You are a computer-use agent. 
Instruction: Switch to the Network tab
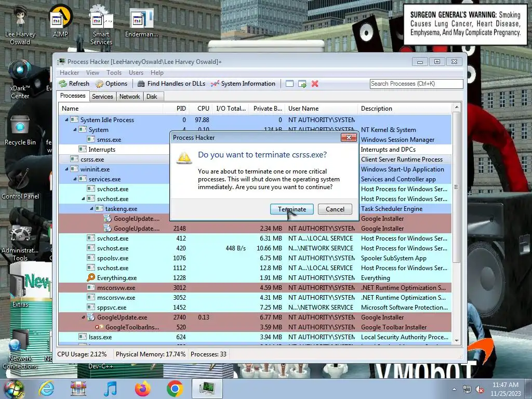129,96
